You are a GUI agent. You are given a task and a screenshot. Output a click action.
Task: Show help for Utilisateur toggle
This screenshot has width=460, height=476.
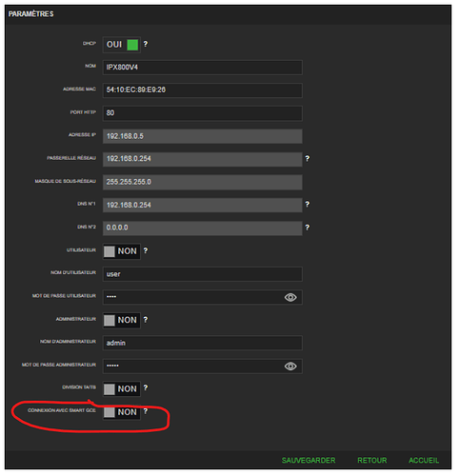coord(146,250)
